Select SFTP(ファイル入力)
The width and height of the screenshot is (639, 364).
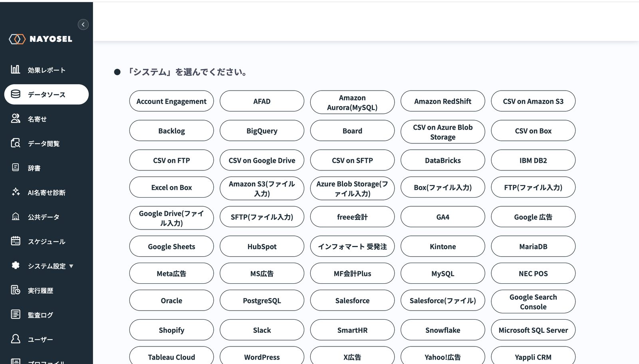click(x=262, y=217)
